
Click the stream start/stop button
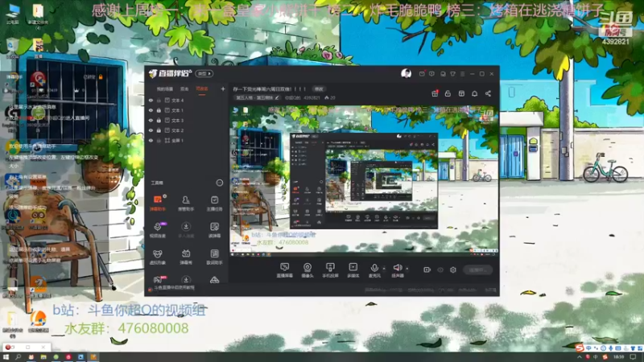pos(477,270)
